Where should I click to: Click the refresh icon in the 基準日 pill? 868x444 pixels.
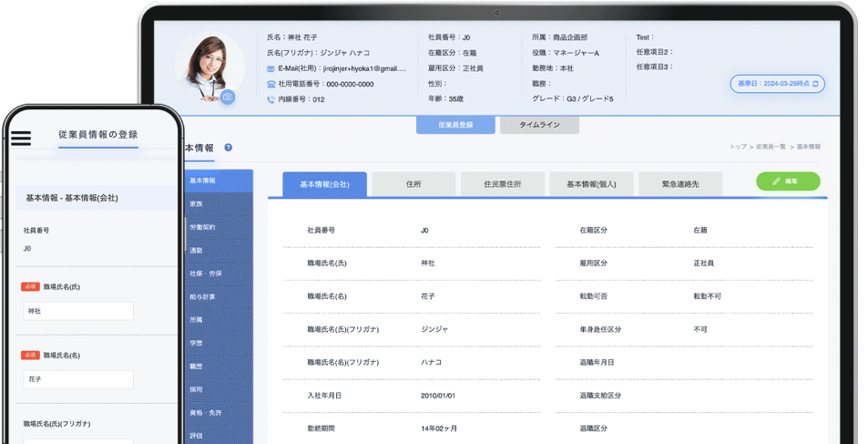click(x=815, y=84)
